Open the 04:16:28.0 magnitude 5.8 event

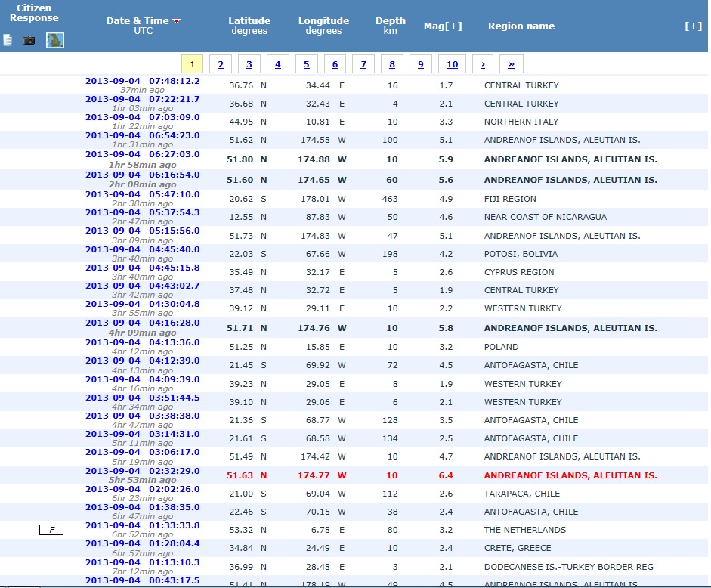pos(142,323)
